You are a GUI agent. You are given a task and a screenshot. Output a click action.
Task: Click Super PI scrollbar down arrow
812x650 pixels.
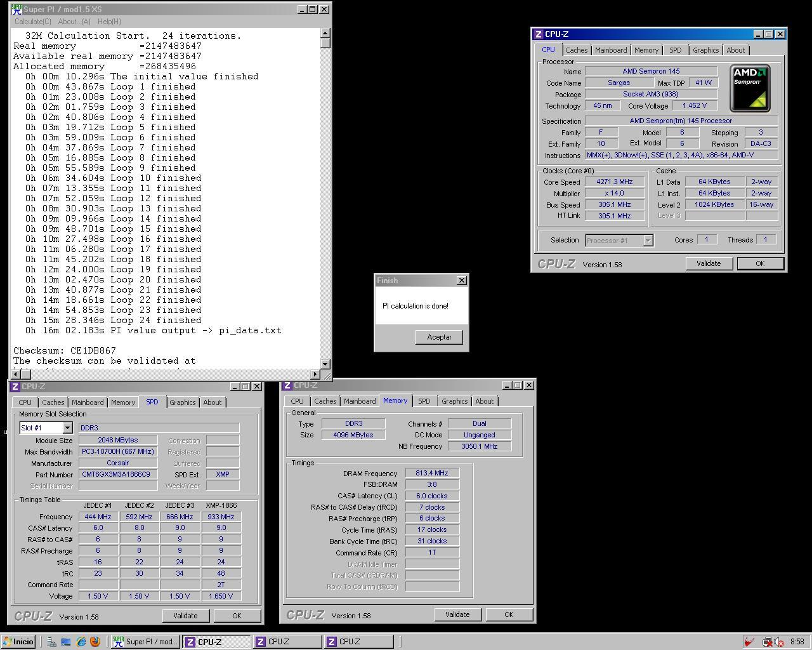point(325,364)
